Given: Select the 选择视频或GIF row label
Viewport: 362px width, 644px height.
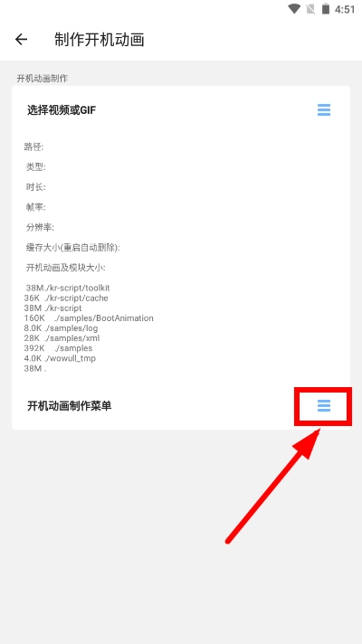Looking at the screenshot, I should coord(62,110).
